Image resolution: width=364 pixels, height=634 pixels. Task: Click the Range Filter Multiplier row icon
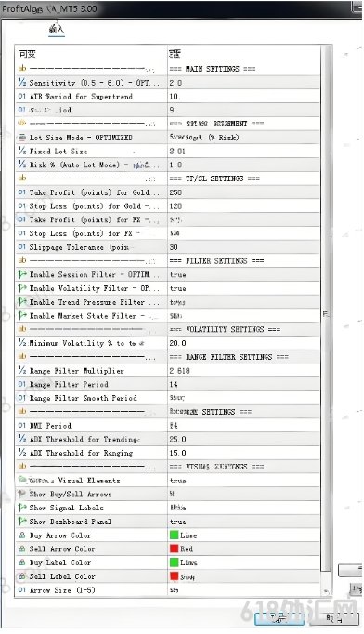point(22,370)
